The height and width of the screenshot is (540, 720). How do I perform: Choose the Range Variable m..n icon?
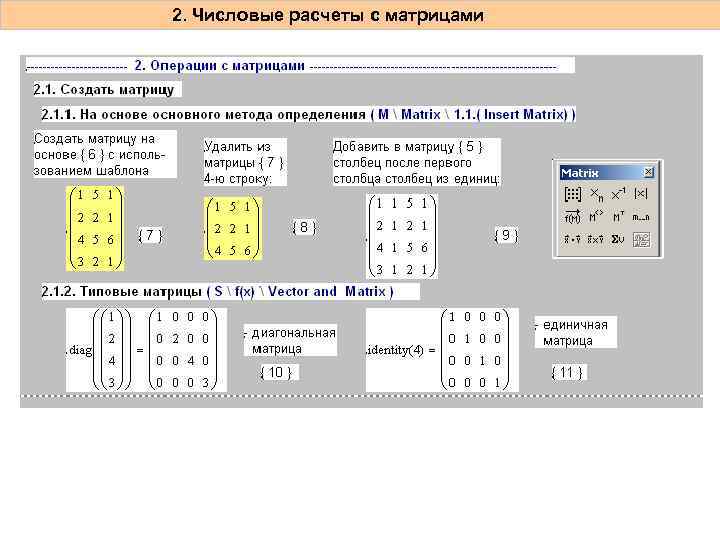click(x=641, y=217)
